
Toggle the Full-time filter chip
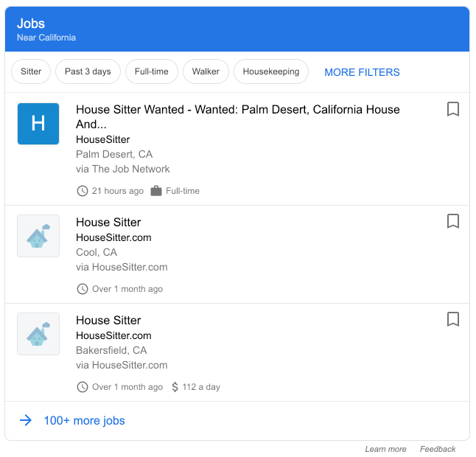point(152,71)
